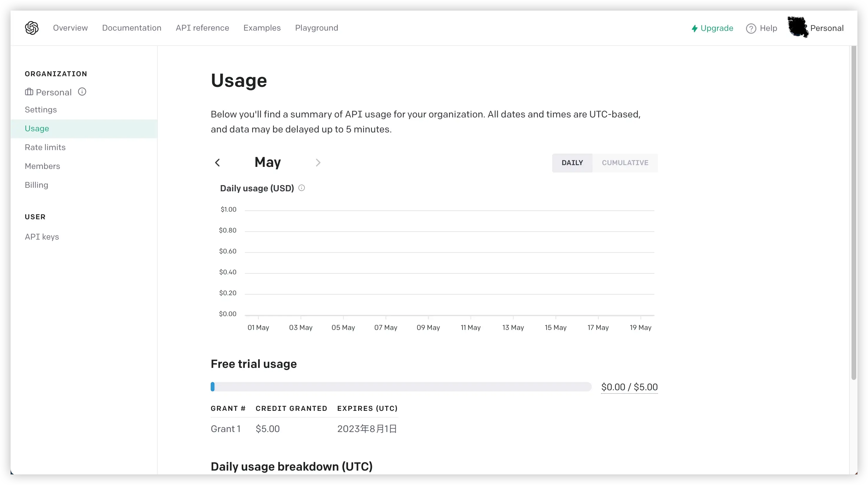Click info icon beside Daily usage (USD)
Screen dimensions: 868x485
click(x=302, y=188)
